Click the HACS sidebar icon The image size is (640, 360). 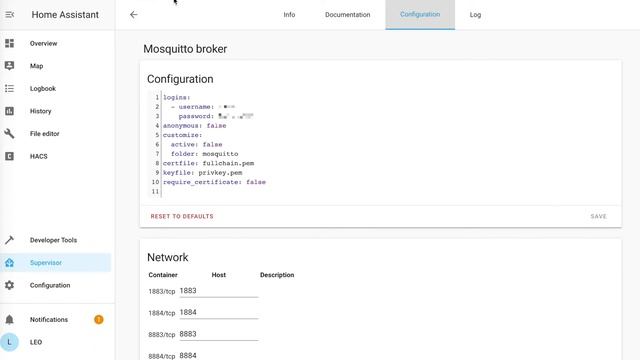point(9,156)
